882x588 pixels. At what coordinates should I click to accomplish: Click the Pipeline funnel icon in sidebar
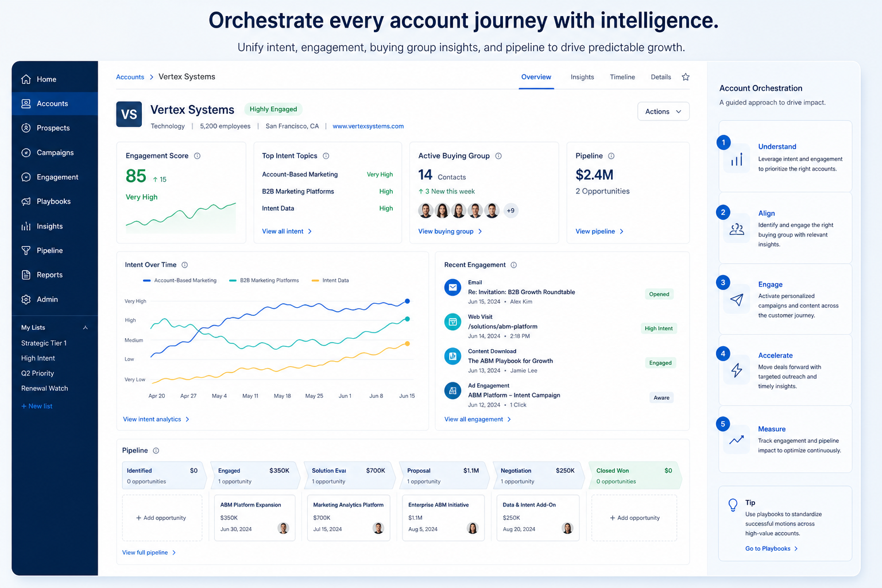coord(26,250)
